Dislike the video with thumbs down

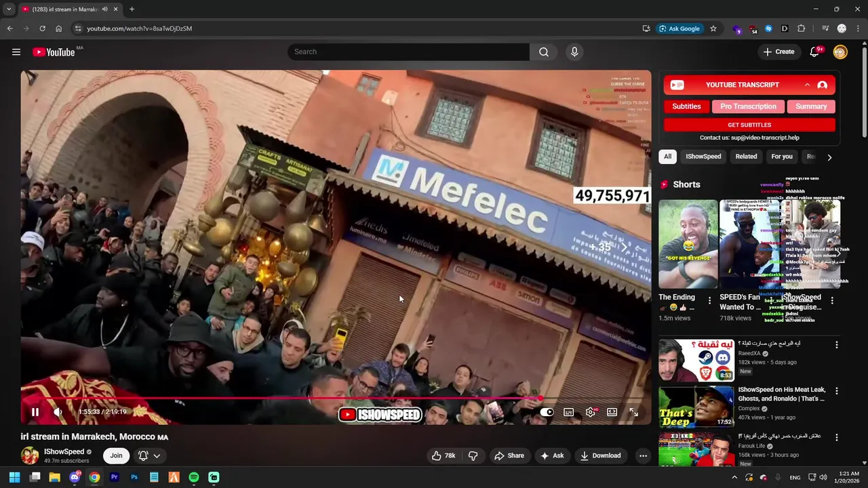coord(473,455)
